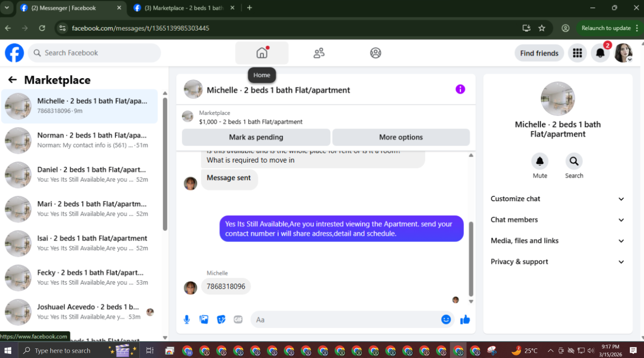The image size is (644, 358).
Task: Send a voice clip with the microphone icon
Action: (x=187, y=320)
